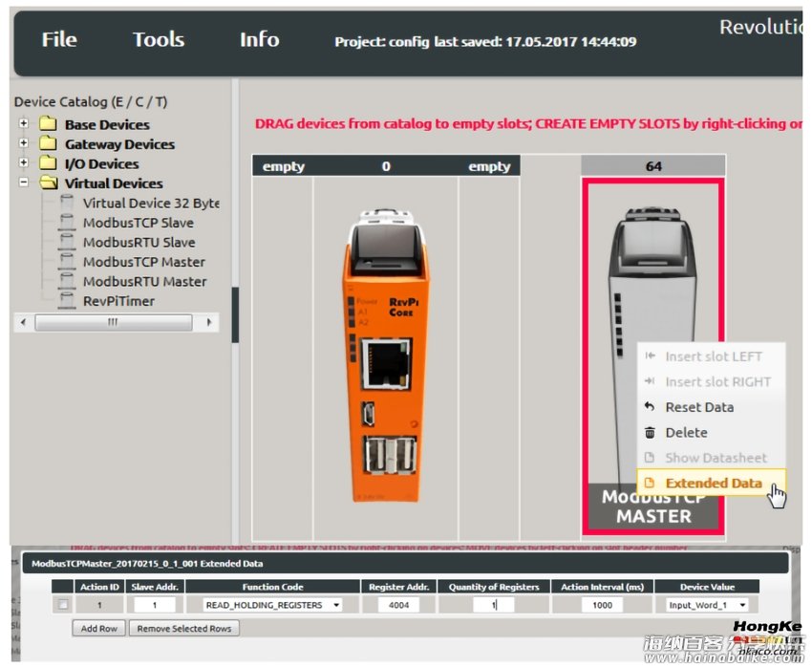Click the Delete trash can icon
This screenshot has width=812, height=668.
point(650,432)
